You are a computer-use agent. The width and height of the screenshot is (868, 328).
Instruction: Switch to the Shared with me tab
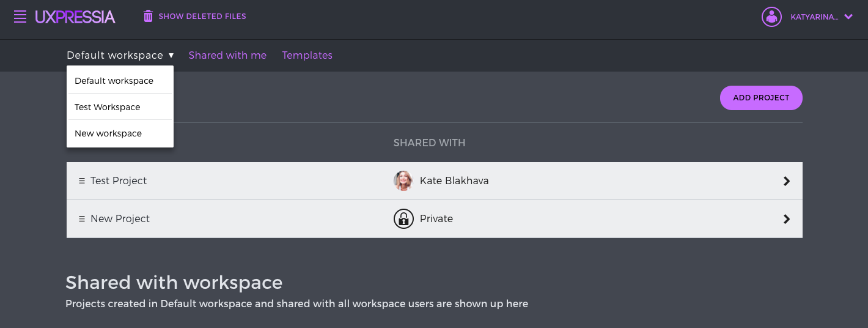tap(227, 55)
